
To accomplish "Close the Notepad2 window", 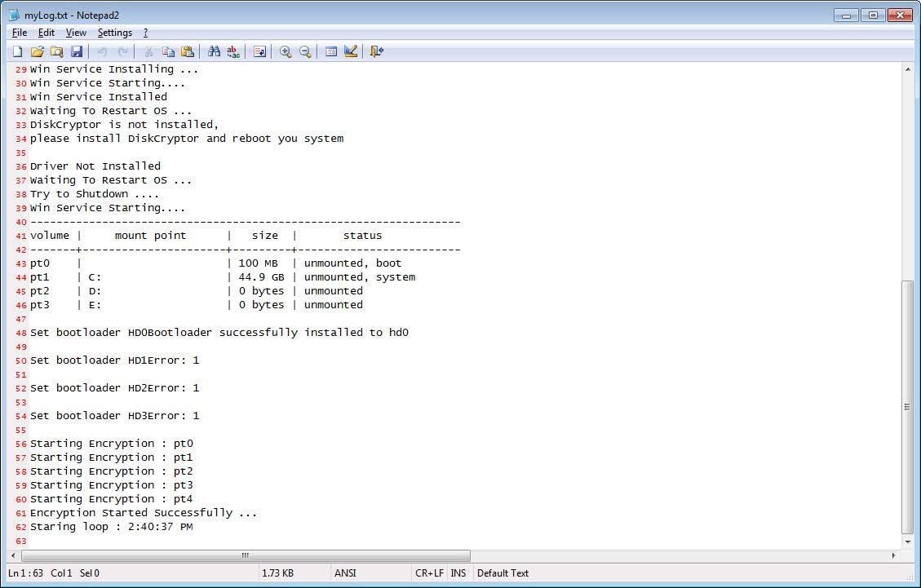I will [900, 15].
